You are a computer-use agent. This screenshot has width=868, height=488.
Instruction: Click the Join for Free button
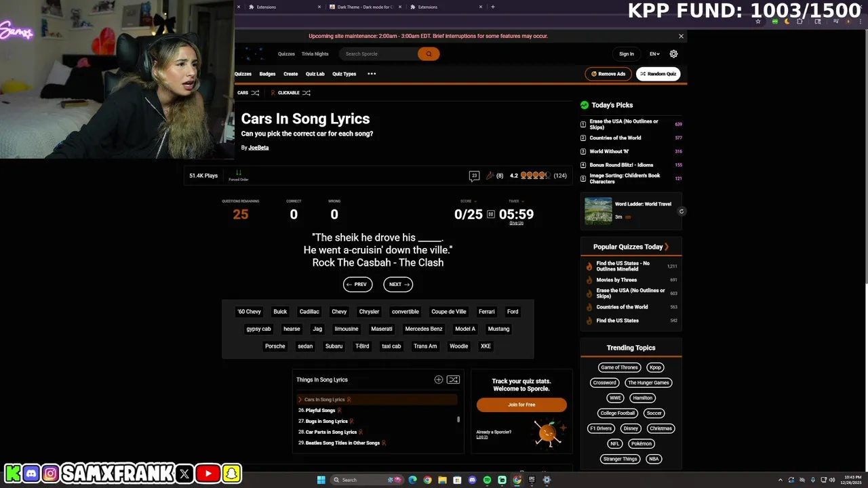click(521, 405)
